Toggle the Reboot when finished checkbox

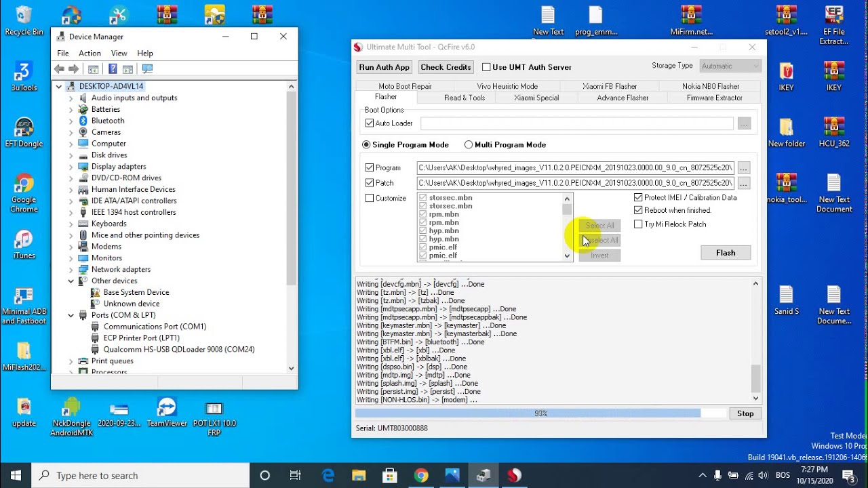pos(638,210)
